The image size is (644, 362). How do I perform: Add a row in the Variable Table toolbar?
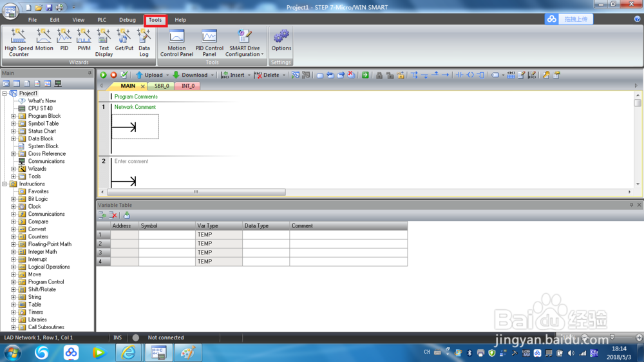(x=102, y=215)
